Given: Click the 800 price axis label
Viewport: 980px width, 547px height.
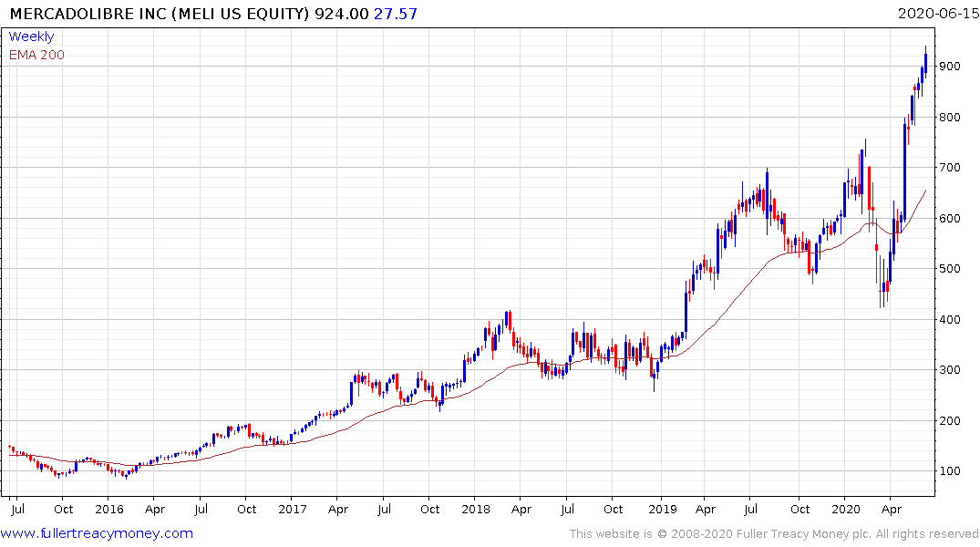Looking at the screenshot, I should pyautogui.click(x=949, y=117).
